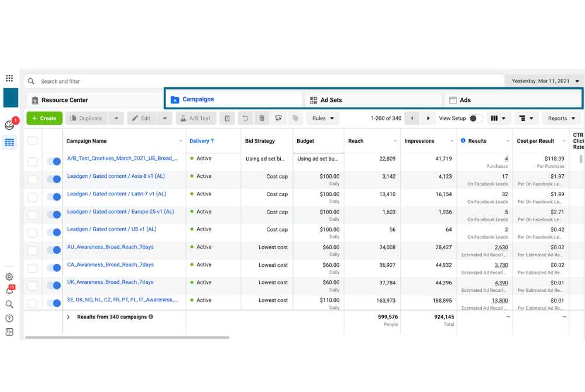Toggle off SE, DK, NO Awareness campaign switch
Image resolution: width=585 pixels, height=392 pixels.
pos(54,303)
